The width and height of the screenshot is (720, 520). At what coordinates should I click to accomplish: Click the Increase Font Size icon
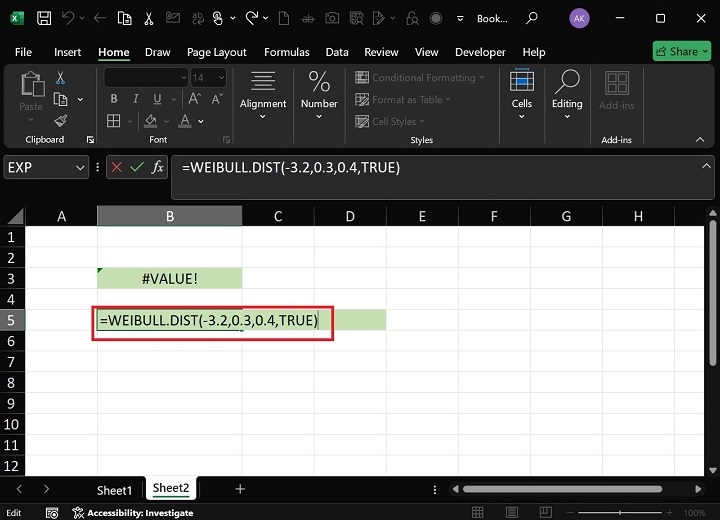coord(195,99)
